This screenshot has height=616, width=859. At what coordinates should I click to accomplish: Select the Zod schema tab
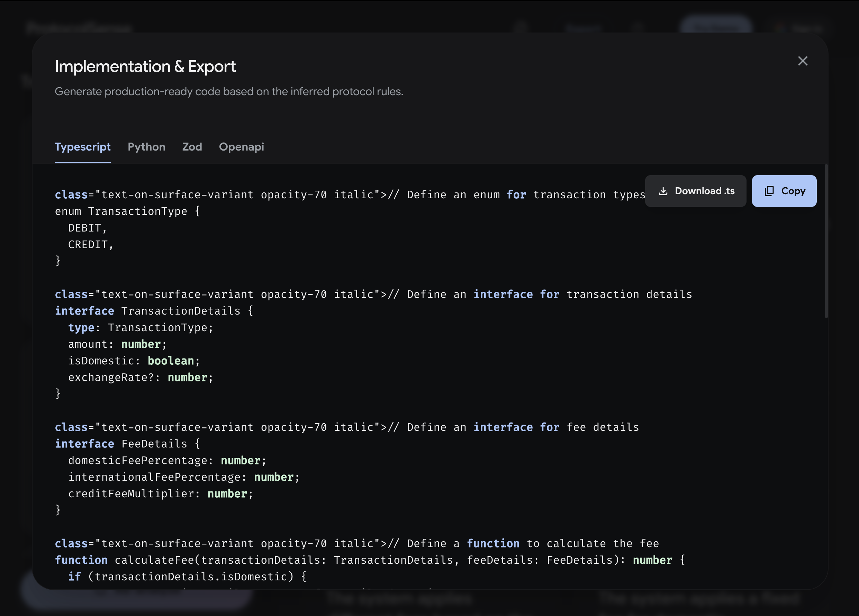(x=192, y=147)
